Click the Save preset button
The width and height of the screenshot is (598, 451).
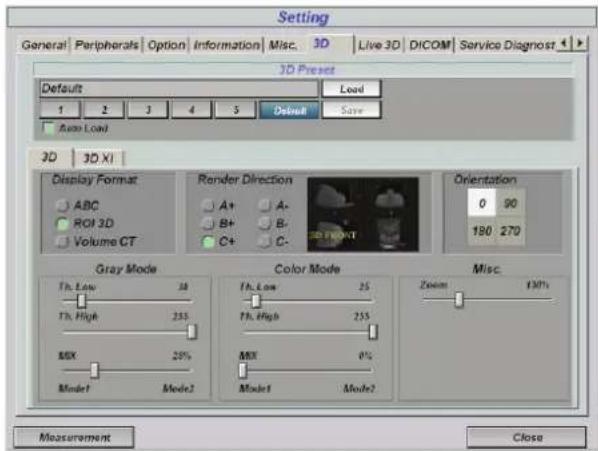coord(352,110)
